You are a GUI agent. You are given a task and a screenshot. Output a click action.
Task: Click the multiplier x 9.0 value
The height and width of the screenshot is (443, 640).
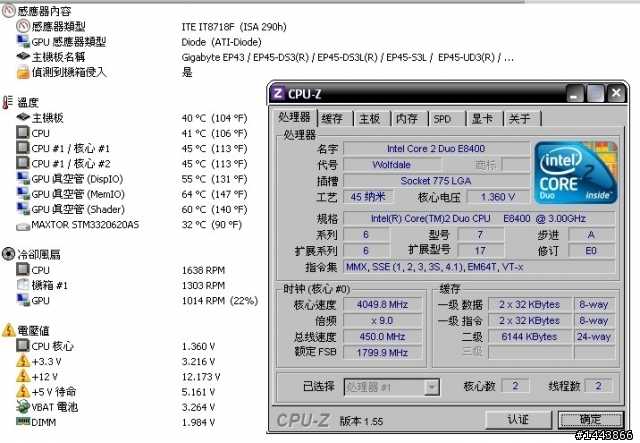point(382,321)
